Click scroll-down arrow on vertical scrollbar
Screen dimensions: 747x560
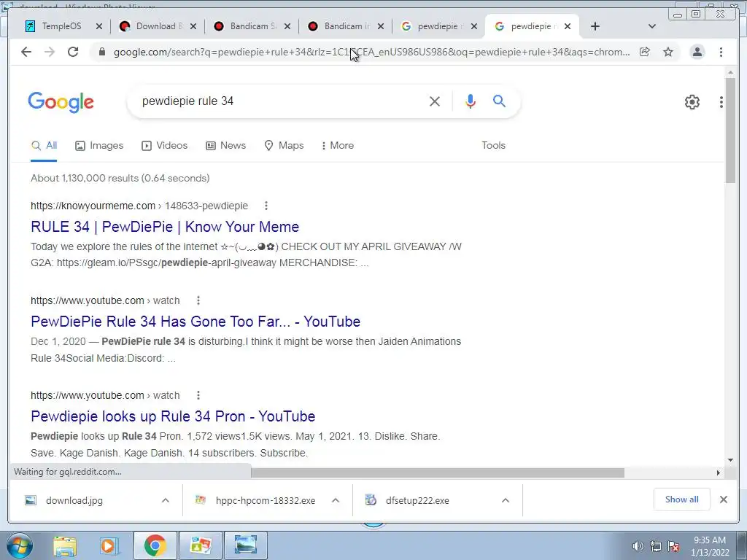(730, 460)
